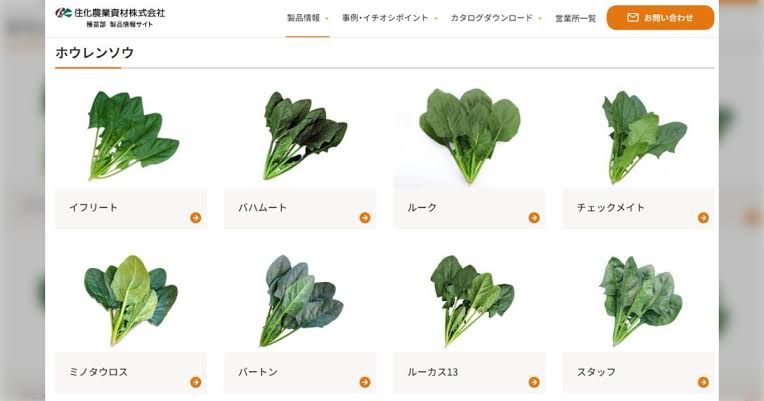This screenshot has width=764, height=401.
Task: Click the arrow icon on ミノタウロス card
Action: pyautogui.click(x=196, y=382)
